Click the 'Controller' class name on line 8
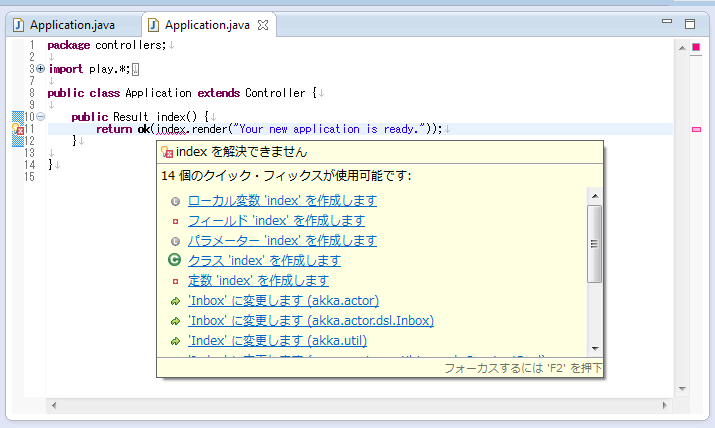This screenshot has height=428, width=715. pyautogui.click(x=275, y=93)
